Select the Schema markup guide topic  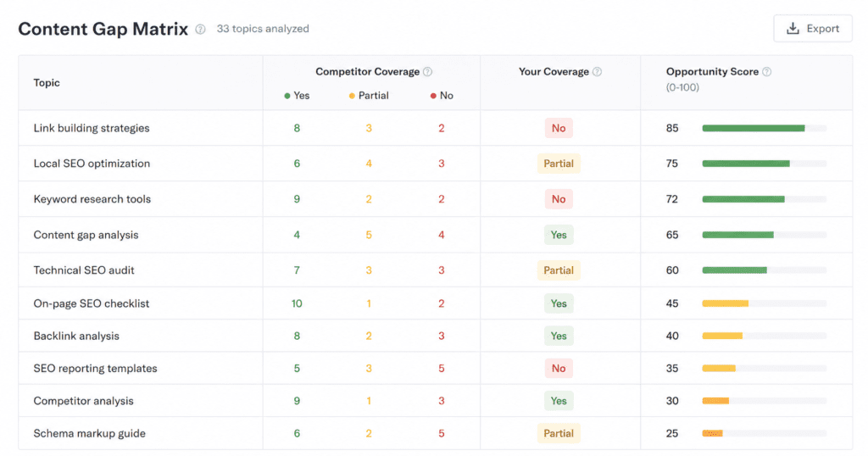click(x=90, y=434)
